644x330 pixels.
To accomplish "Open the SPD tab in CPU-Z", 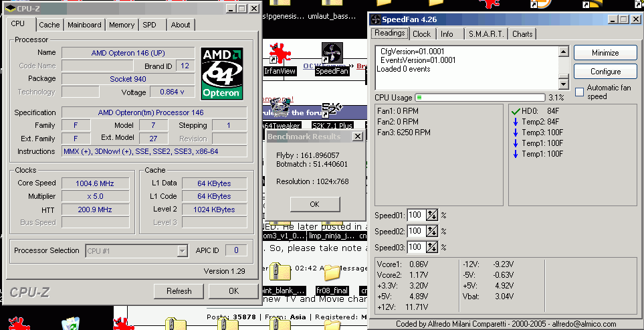I will [x=150, y=25].
